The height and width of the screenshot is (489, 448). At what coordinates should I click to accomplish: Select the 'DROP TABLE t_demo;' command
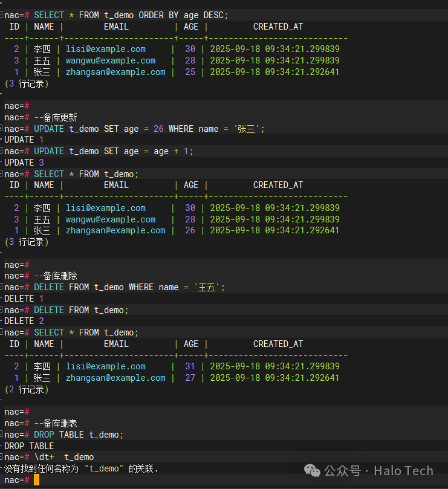[x=64, y=435]
